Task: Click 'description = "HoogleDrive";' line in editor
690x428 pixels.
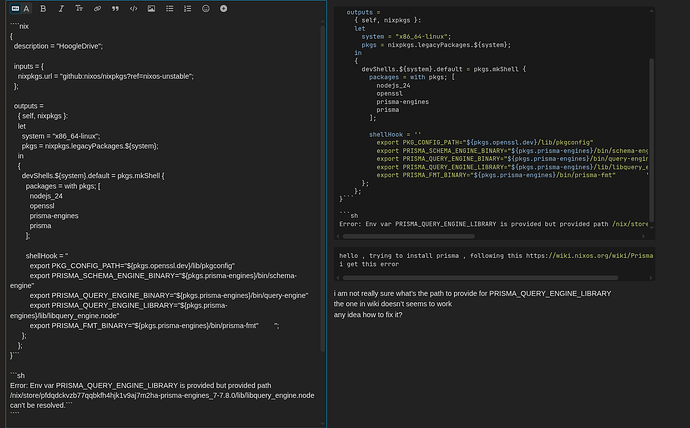Action: pos(58,46)
